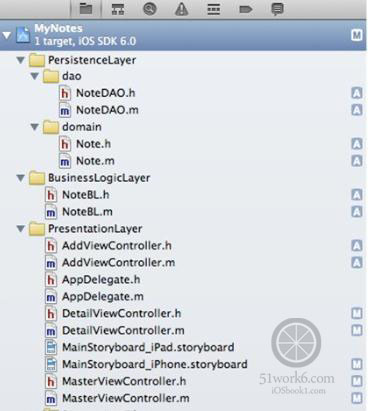
Task: Select the NoteDAO.m file name
Action: pyautogui.click(x=107, y=110)
